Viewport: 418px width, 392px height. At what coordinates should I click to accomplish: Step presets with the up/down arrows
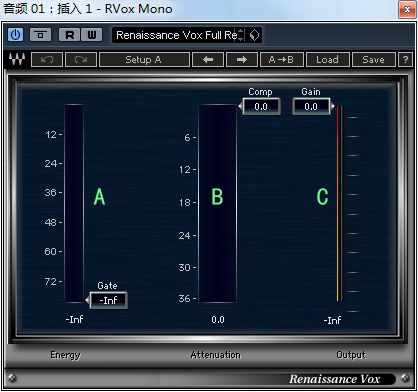point(241,35)
